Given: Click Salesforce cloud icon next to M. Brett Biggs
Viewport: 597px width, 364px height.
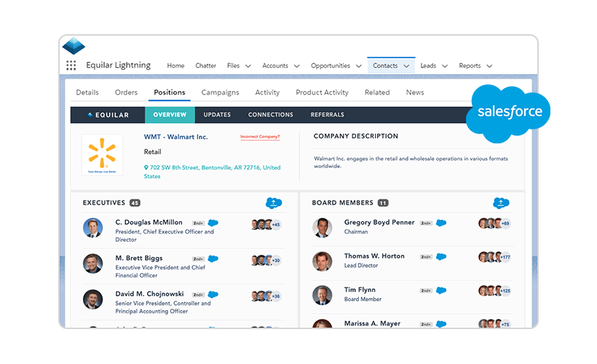Looking at the screenshot, I should tap(213, 259).
